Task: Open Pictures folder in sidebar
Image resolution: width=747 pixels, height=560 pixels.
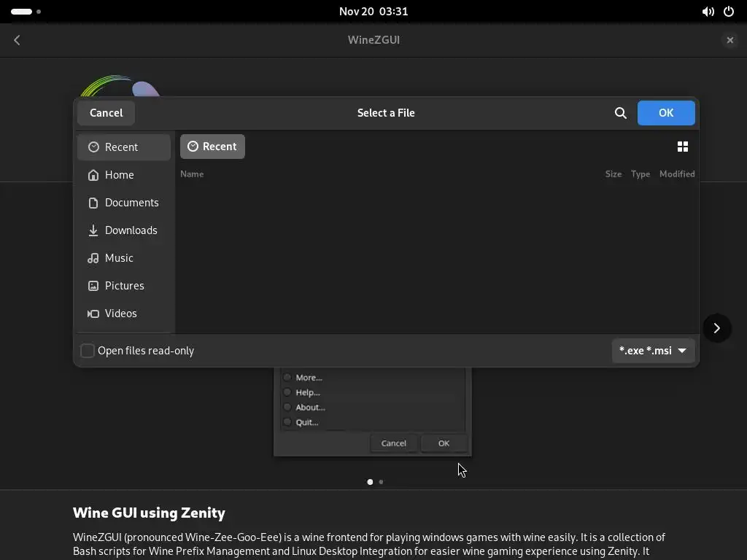Action: tap(124, 285)
